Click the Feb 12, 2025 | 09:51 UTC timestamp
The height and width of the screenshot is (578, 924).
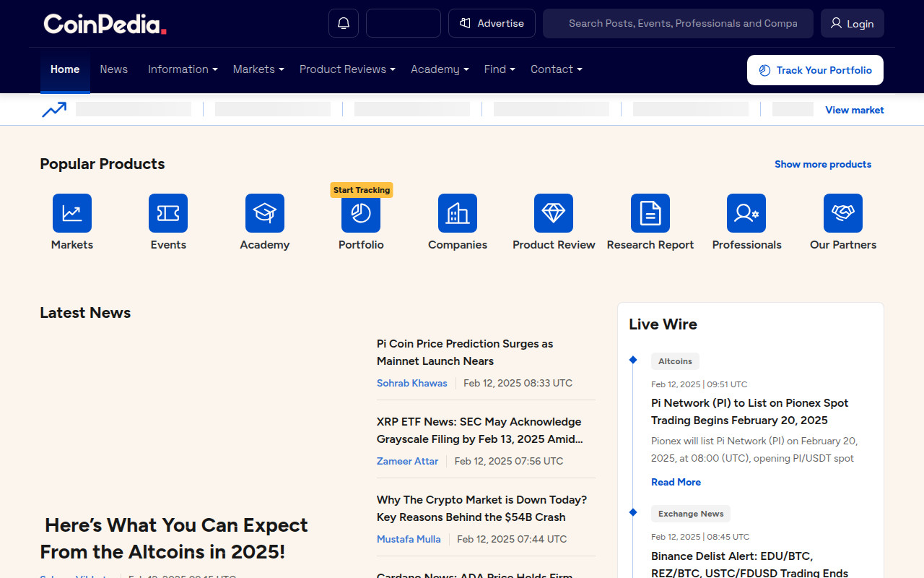tap(699, 384)
